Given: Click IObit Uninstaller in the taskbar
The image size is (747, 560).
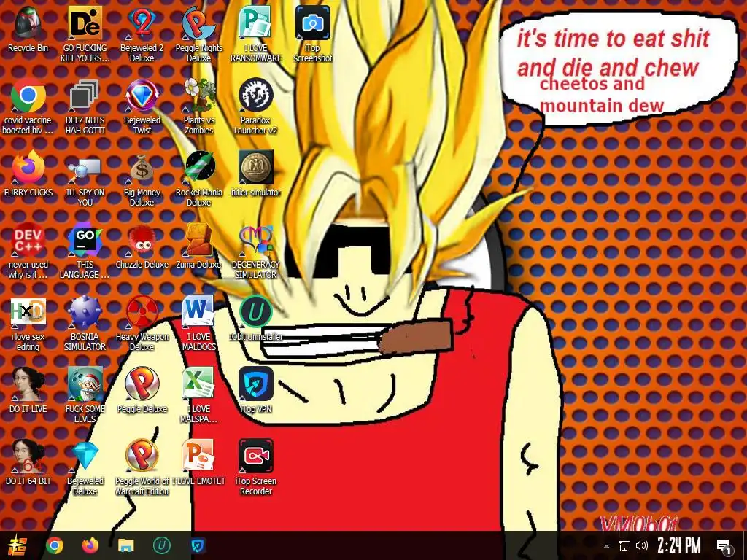Looking at the screenshot, I should (162, 545).
